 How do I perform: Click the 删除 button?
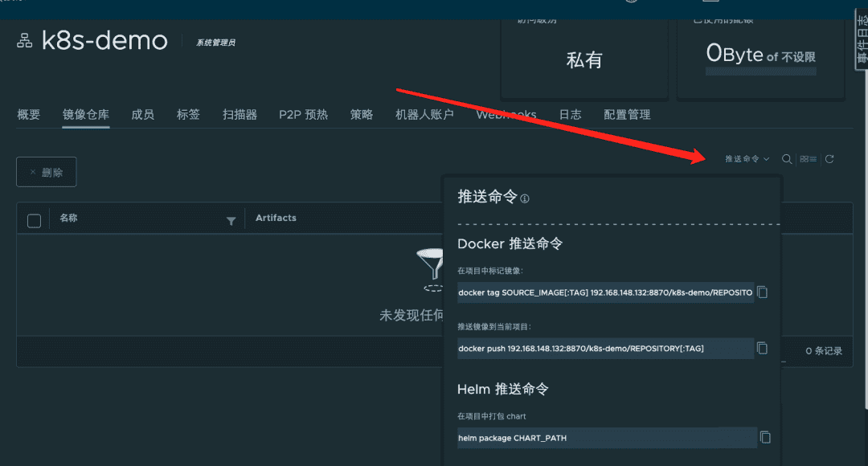pos(47,172)
